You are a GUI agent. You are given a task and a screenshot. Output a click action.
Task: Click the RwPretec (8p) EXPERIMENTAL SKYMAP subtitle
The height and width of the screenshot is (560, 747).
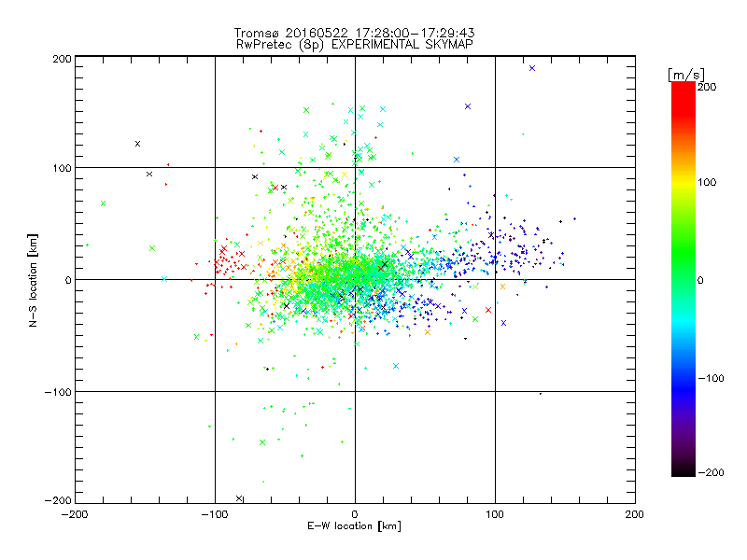click(x=355, y=45)
